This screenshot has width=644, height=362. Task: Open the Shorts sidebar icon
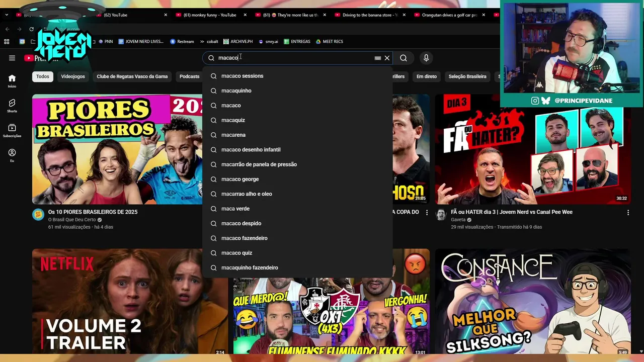pyautogui.click(x=12, y=106)
